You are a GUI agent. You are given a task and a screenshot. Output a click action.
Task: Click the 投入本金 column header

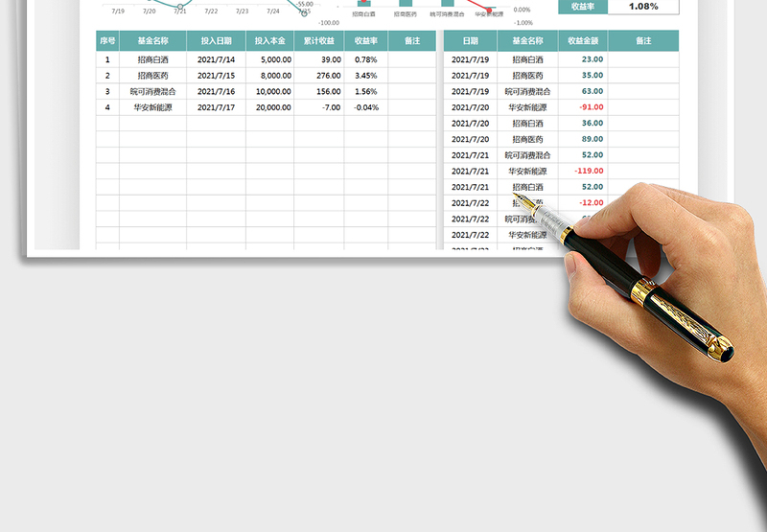(269, 41)
